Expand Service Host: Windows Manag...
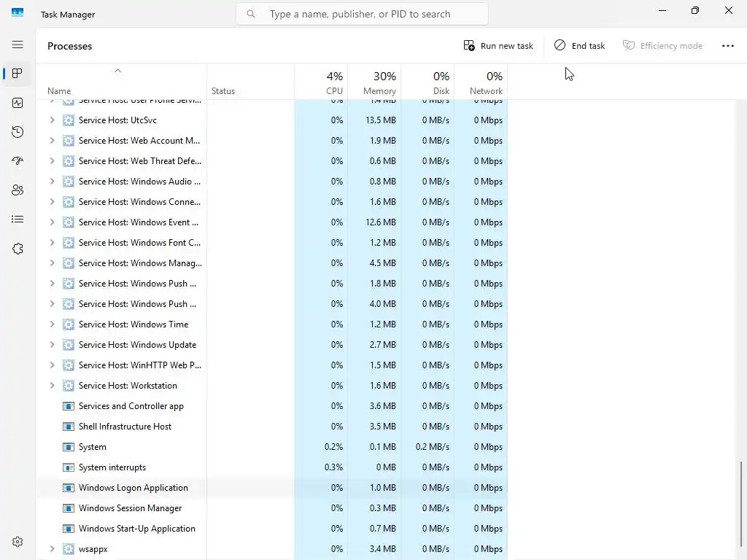Screen dimensions: 747x560 52,263
